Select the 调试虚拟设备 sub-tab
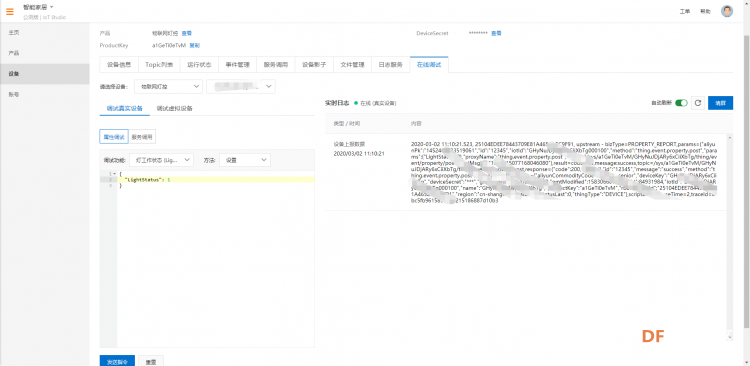Image resolution: width=750 pixels, height=366 pixels. pyautogui.click(x=175, y=108)
